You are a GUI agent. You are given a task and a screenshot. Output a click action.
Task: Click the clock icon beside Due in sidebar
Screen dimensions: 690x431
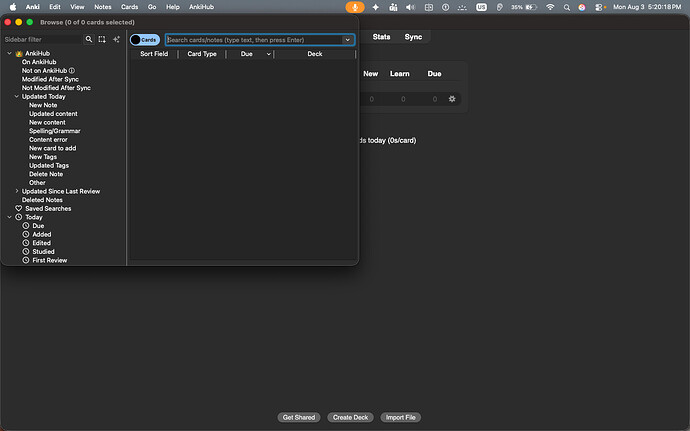[x=26, y=225]
